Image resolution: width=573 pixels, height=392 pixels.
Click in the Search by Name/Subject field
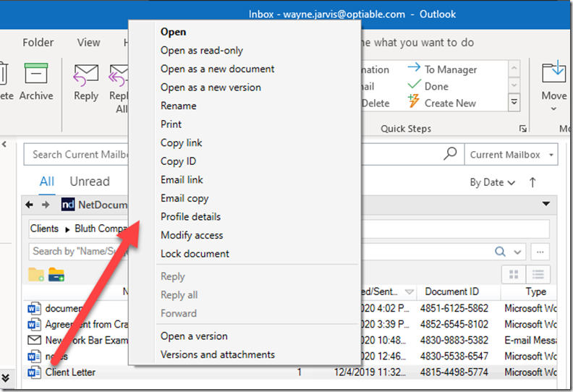pos(79,252)
